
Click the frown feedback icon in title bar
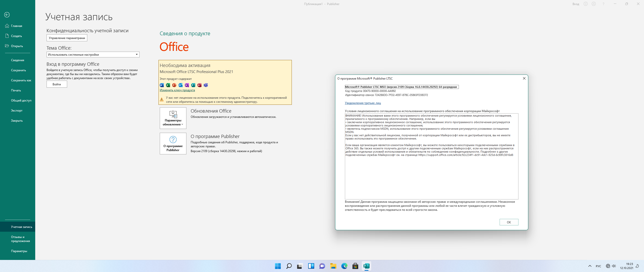pyautogui.click(x=594, y=4)
